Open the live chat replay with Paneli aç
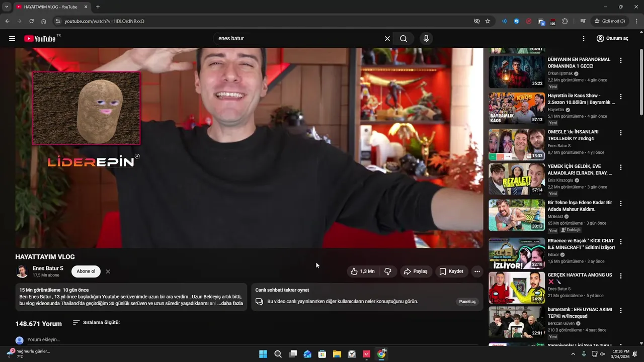 tap(467, 302)
